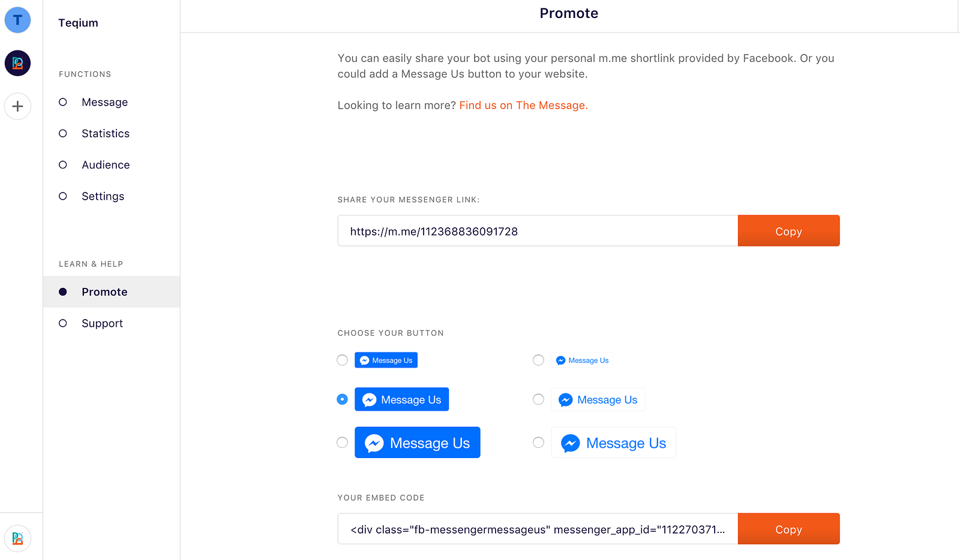Click the plus icon to add bot
This screenshot has width=960, height=560.
[17, 107]
